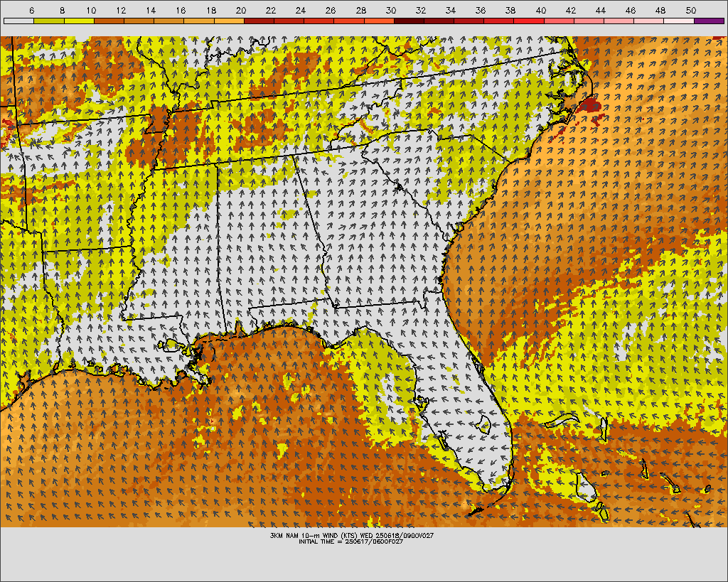
Task: Click the gray legend swatch below 6 knots
Action: [18, 21]
